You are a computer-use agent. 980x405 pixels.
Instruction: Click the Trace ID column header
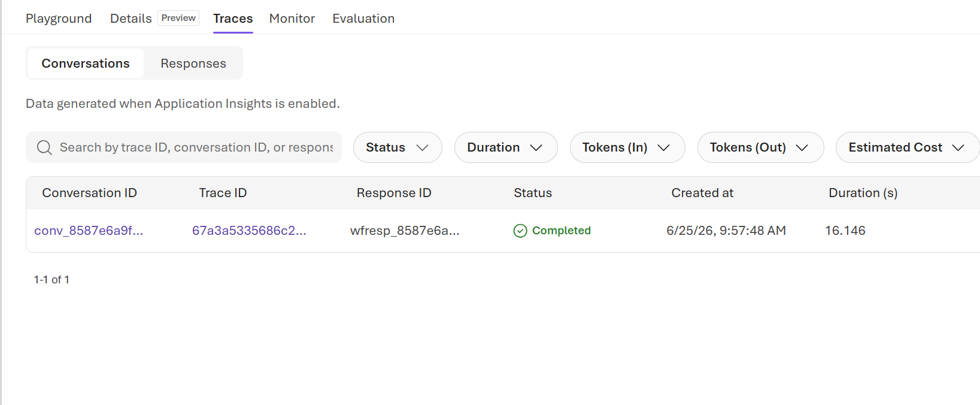223,193
